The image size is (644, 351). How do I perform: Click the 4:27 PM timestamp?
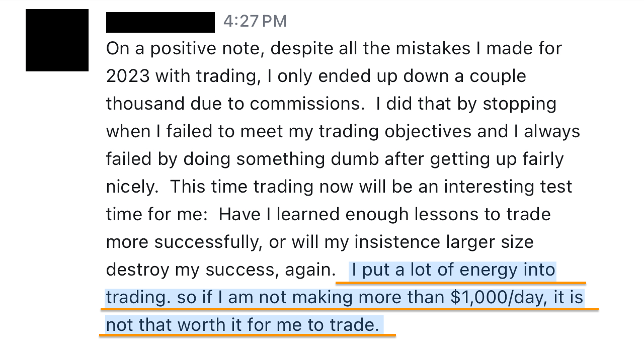click(255, 21)
